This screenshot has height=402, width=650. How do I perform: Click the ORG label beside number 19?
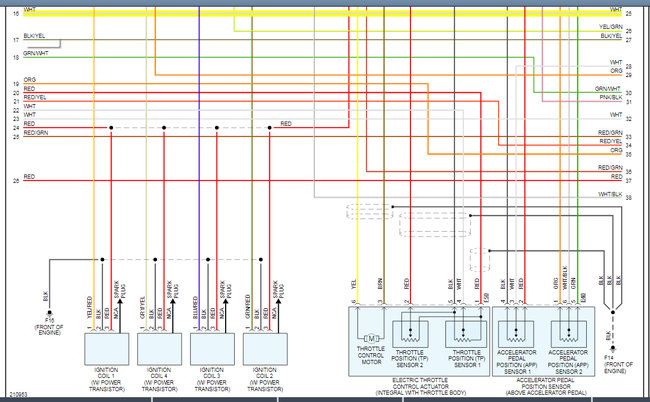click(29, 80)
